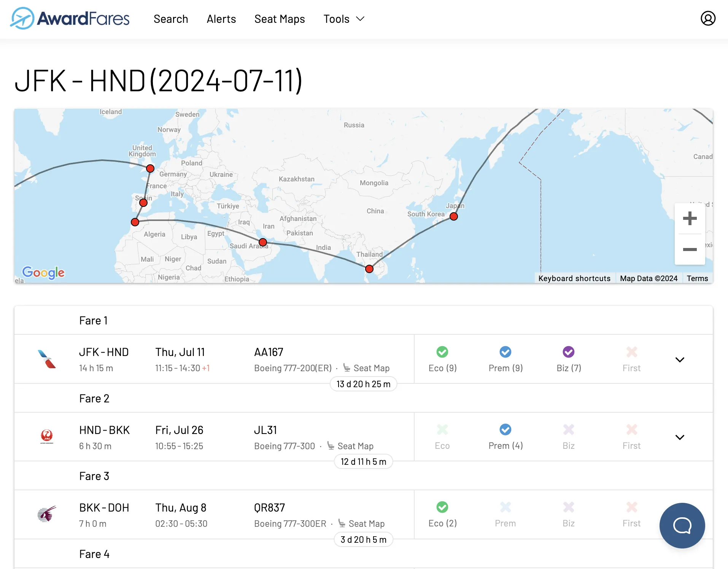Open the user account profile icon
Image resolution: width=728 pixels, height=569 pixels.
click(x=708, y=18)
